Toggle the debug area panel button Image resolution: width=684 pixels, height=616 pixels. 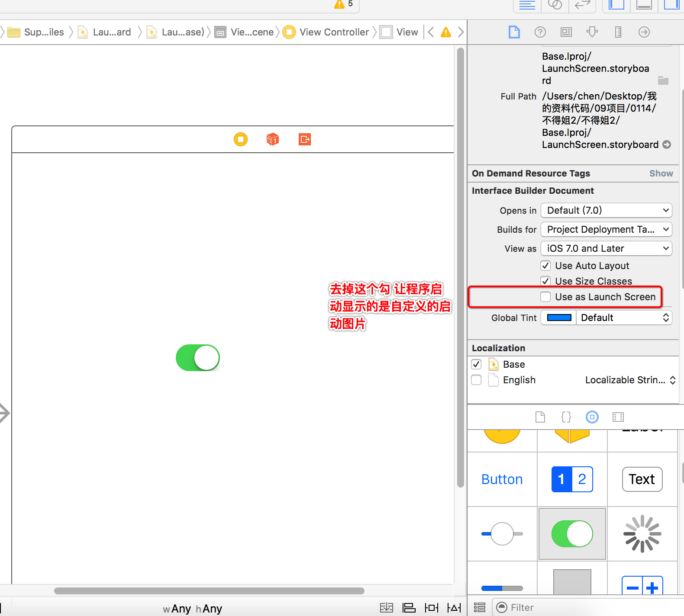click(644, 5)
